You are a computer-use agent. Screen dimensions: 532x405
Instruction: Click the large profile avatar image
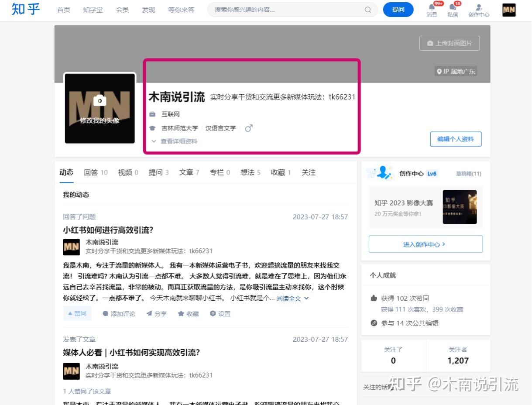(x=100, y=108)
